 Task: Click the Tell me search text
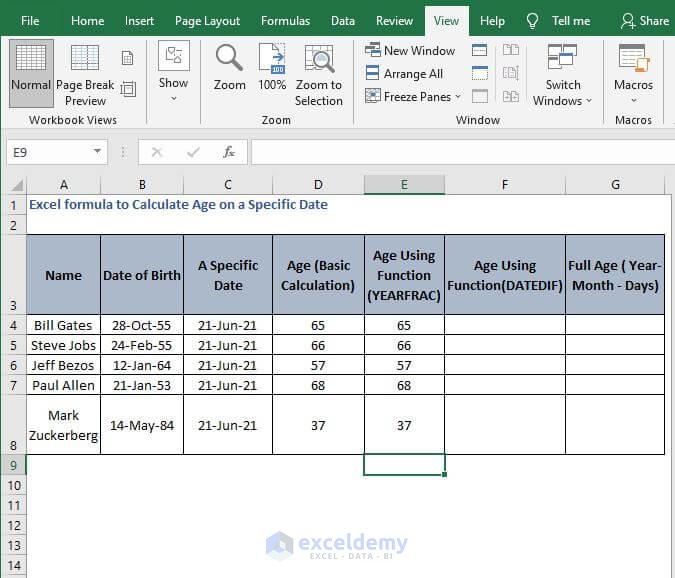571,21
